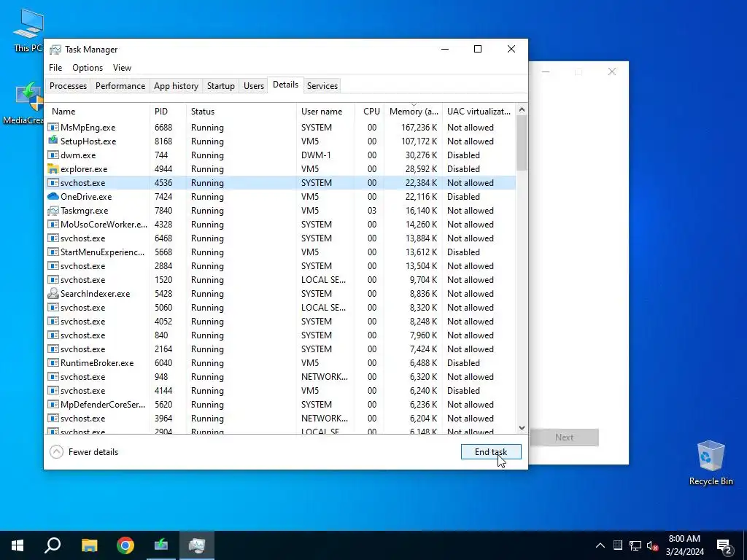Image resolution: width=747 pixels, height=560 pixels.
Task: Click the network tray icon
Action: click(x=635, y=545)
